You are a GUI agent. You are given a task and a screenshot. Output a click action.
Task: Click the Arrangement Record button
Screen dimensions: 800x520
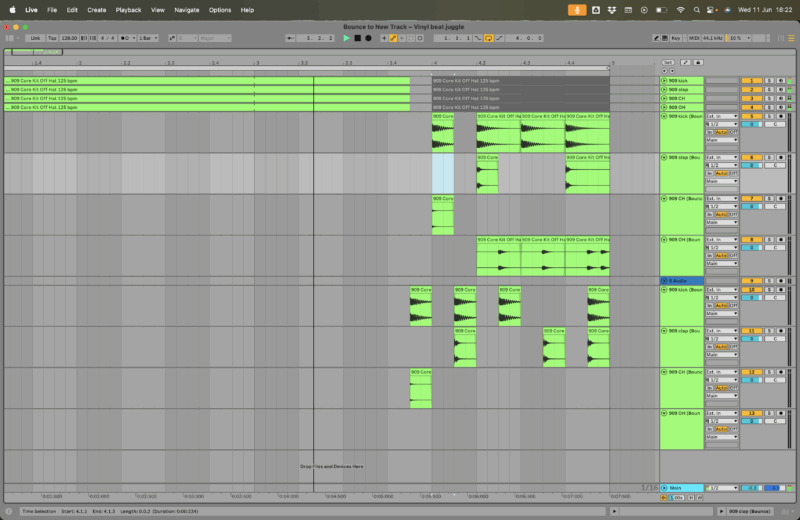click(x=368, y=38)
